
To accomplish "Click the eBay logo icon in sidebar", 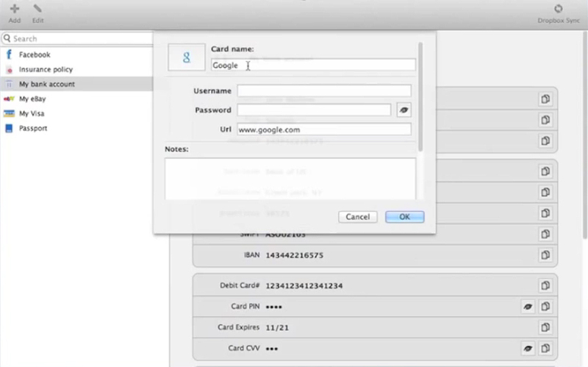I will (x=9, y=99).
